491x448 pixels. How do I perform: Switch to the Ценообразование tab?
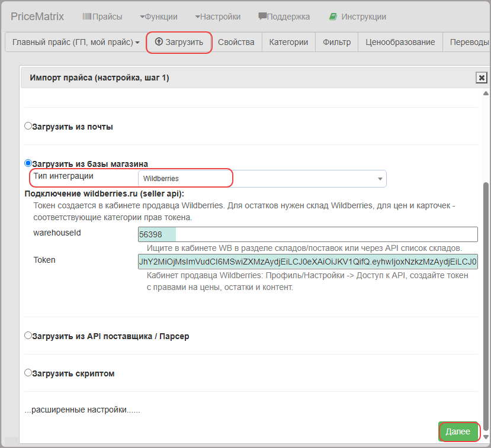click(400, 42)
